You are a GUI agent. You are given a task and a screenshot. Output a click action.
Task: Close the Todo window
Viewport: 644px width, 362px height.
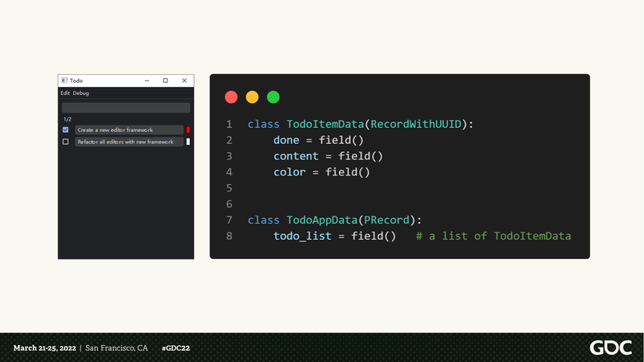184,80
